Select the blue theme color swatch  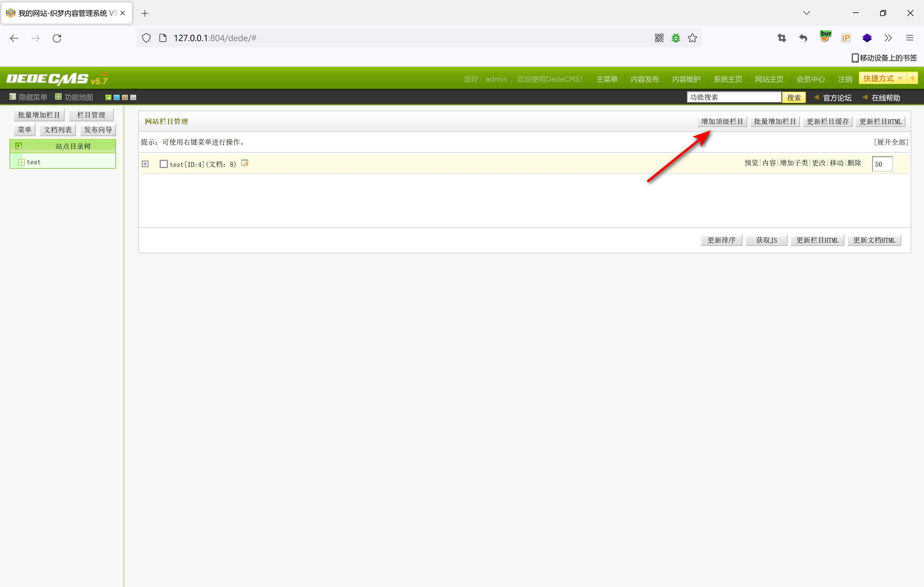point(117,97)
